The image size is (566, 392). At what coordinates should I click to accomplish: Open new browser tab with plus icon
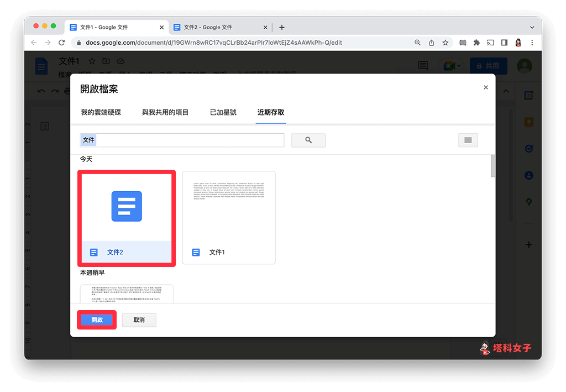(x=282, y=27)
